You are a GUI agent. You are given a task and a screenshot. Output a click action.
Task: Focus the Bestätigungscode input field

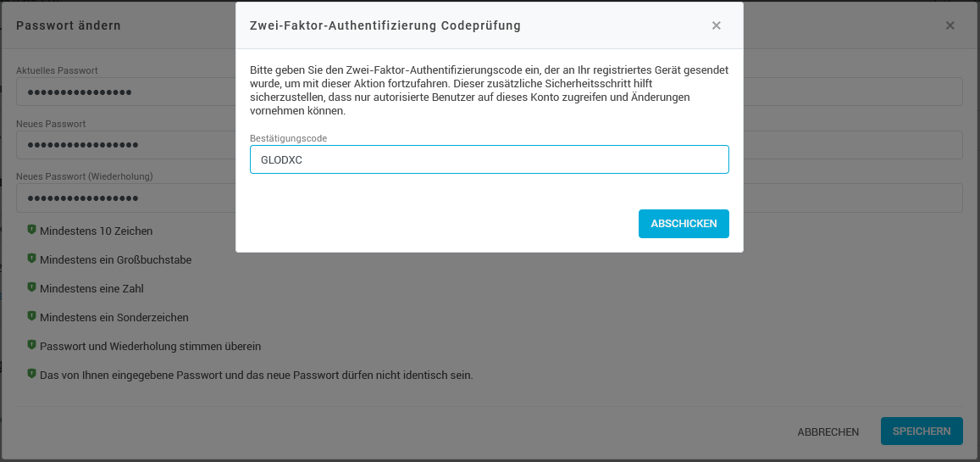tap(489, 159)
